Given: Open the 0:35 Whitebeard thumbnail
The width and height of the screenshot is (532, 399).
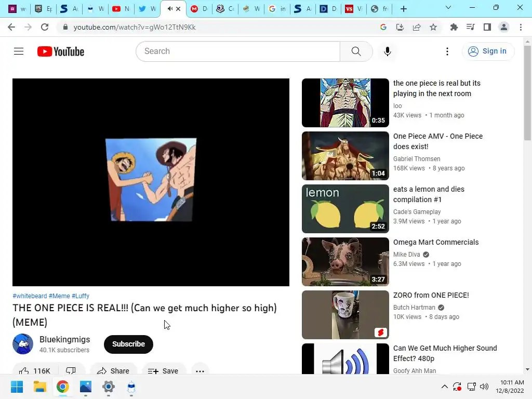Looking at the screenshot, I should pos(345,103).
